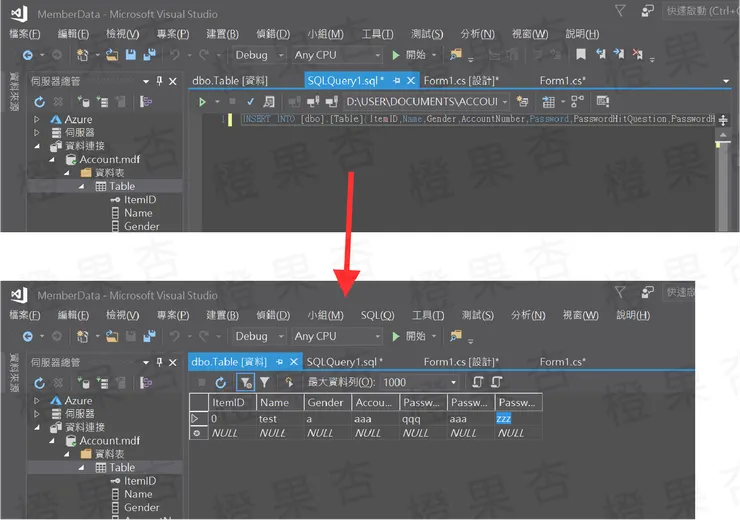Click active filter icon in data grid toolbar

click(245, 383)
